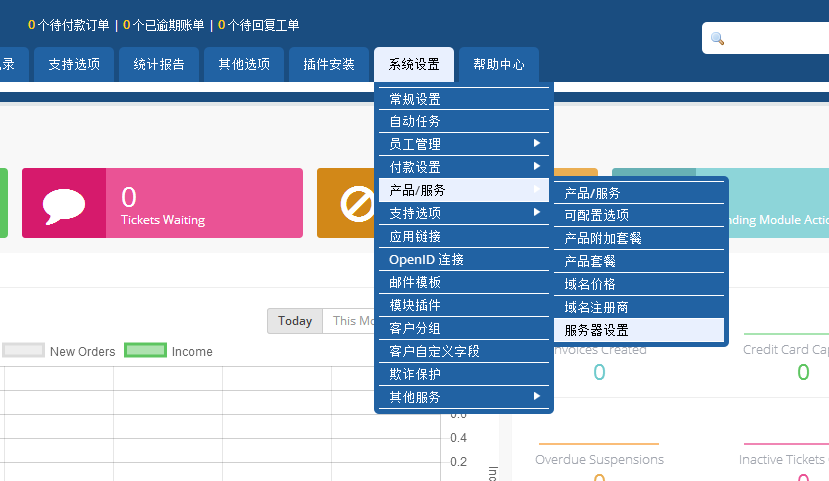Choose 服务器设置 in the submenu
The height and width of the screenshot is (481, 829).
point(639,330)
